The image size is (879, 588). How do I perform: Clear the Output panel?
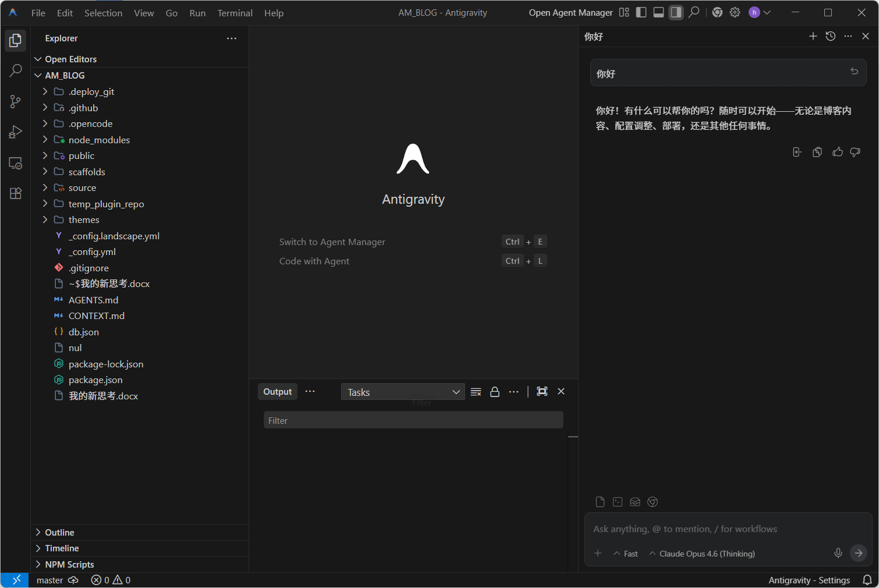[476, 392]
